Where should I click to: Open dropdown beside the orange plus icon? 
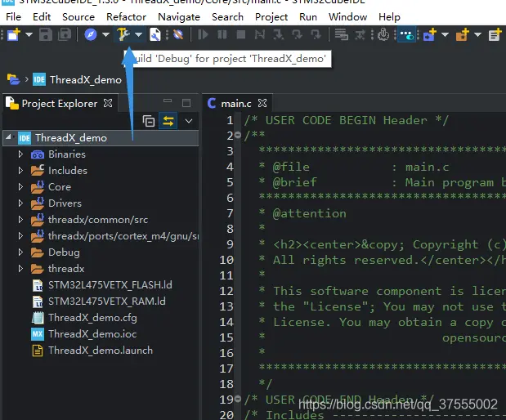click(477, 34)
